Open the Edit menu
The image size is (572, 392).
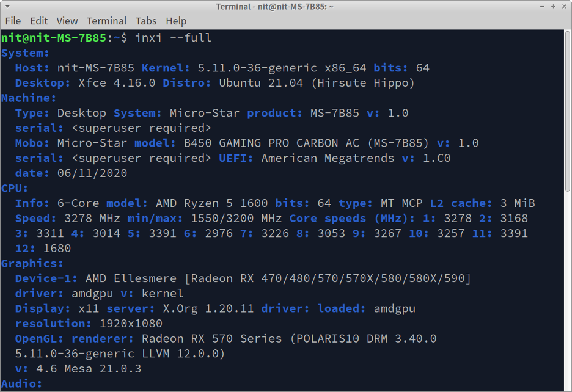point(38,21)
